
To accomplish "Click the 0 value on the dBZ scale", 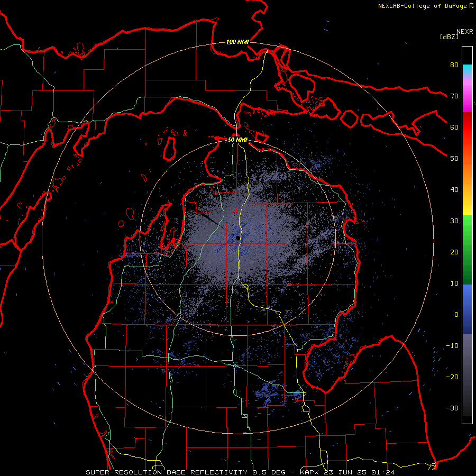I will 456,315.
